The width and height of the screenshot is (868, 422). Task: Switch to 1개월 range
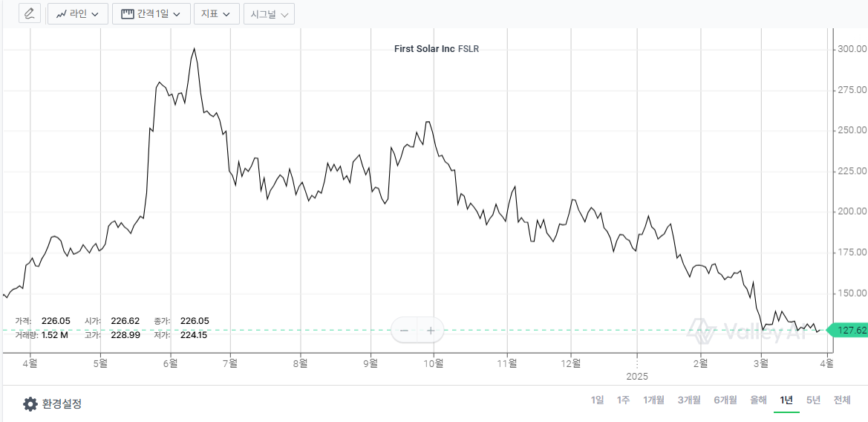653,400
